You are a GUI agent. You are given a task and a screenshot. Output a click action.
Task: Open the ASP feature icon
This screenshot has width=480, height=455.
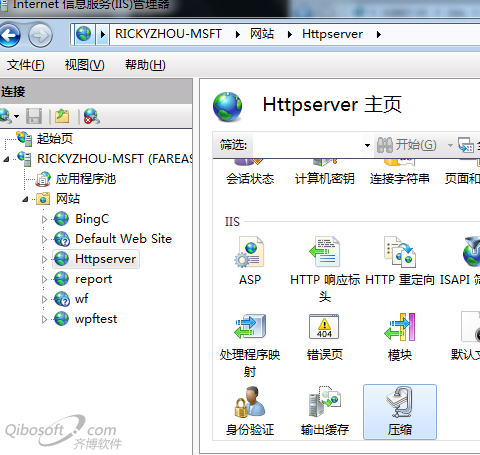[249, 252]
